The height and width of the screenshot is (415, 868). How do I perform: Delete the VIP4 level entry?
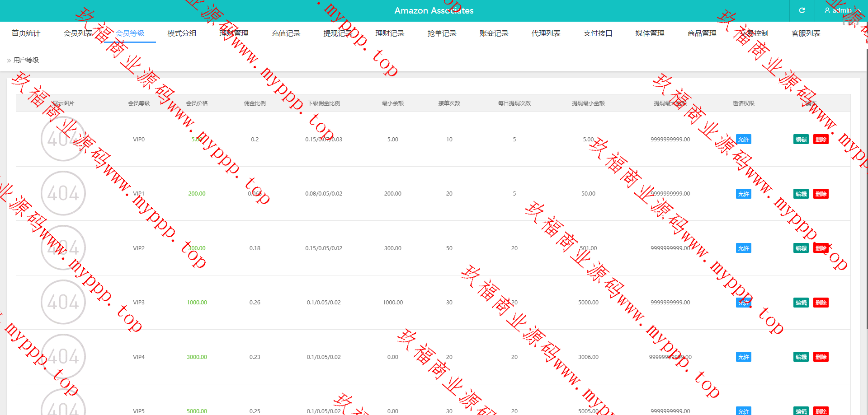821,357
